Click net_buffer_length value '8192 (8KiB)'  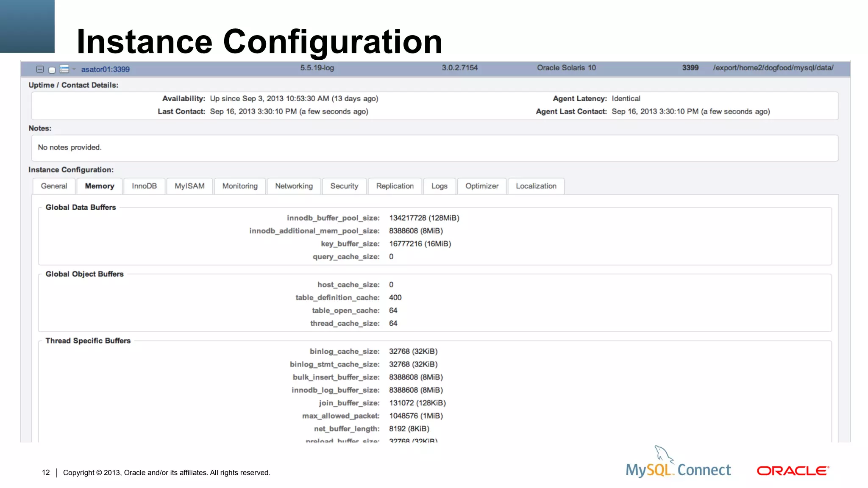click(x=409, y=429)
